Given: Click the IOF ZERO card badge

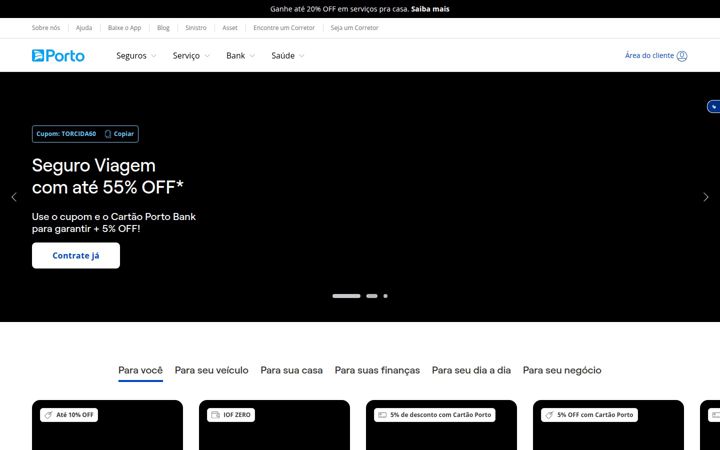Looking at the screenshot, I should [x=231, y=415].
